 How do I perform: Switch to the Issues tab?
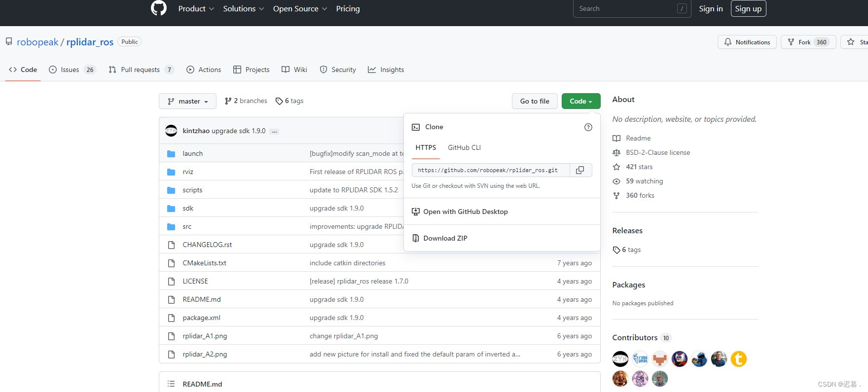[72, 70]
